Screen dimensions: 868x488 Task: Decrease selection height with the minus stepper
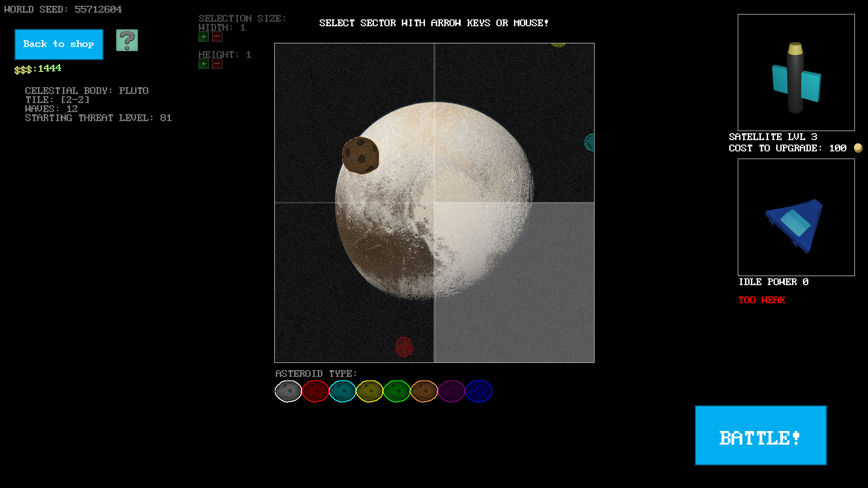(217, 64)
